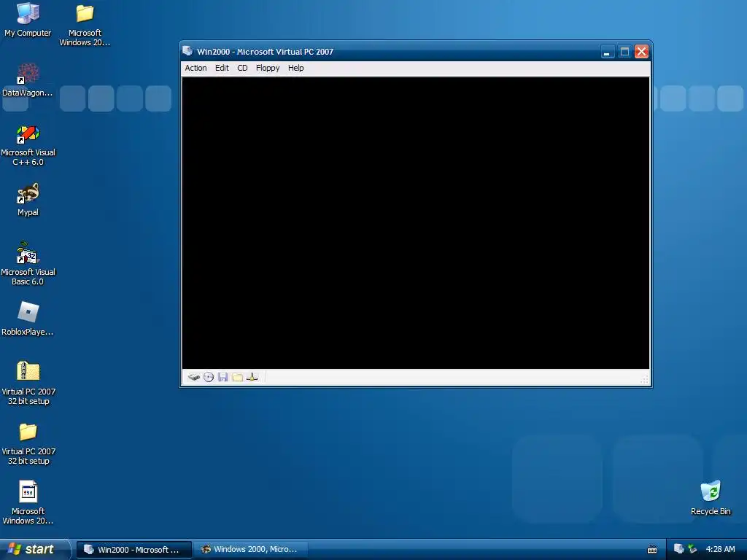
Task: Click inside the black virtual machine display
Action: pos(415,223)
